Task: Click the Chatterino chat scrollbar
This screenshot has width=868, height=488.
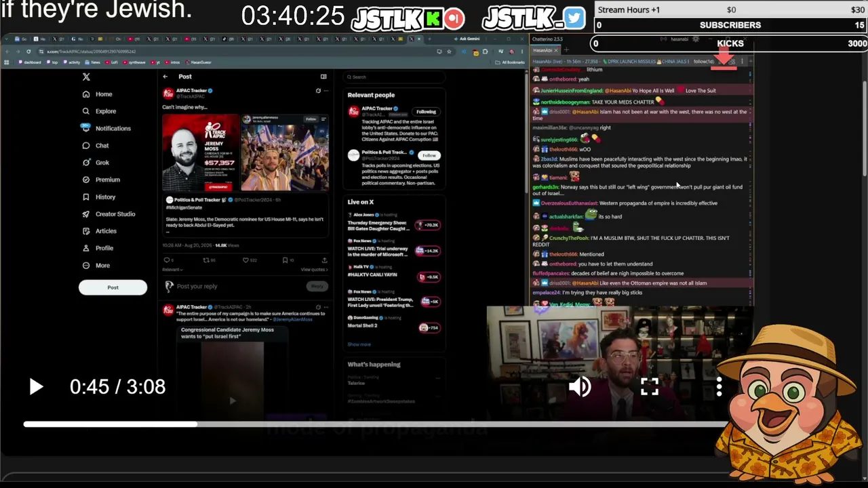Action: [x=749, y=183]
